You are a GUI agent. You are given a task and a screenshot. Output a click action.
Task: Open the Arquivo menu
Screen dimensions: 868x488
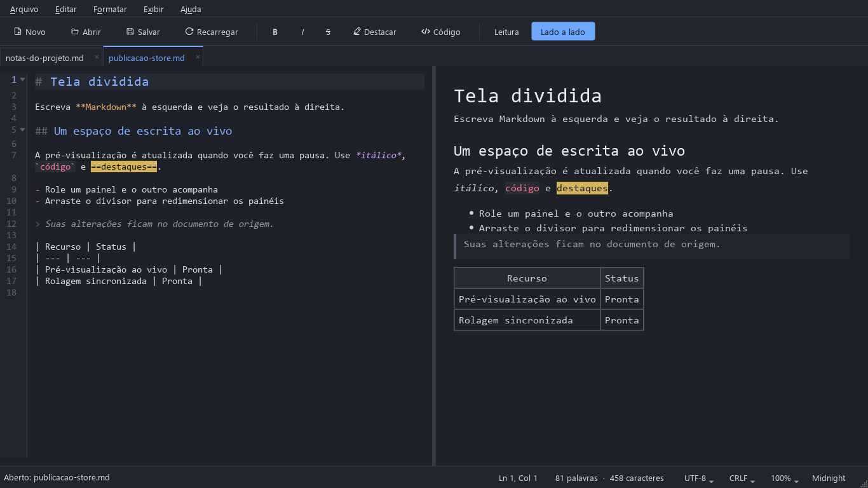click(x=24, y=9)
